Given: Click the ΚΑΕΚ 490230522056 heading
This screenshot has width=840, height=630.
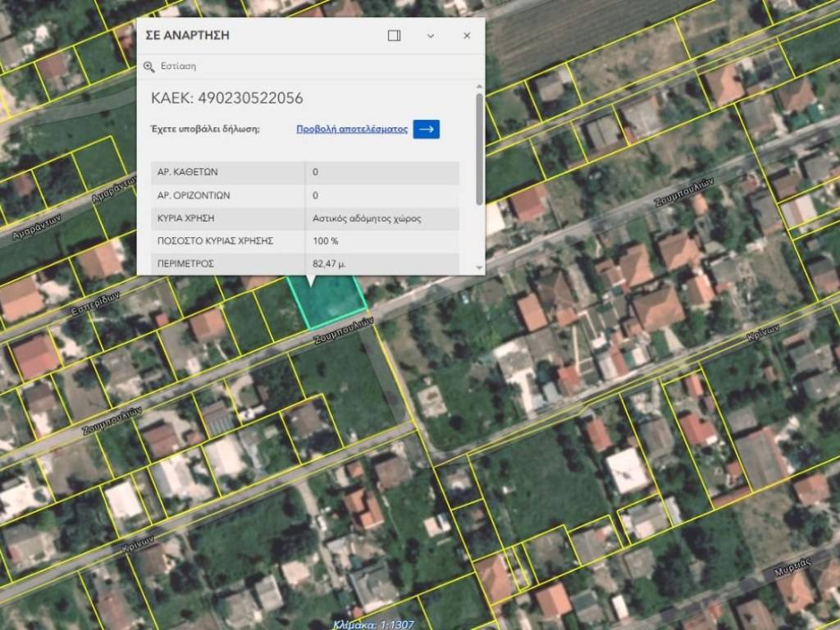Looking at the screenshot, I should 227,98.
